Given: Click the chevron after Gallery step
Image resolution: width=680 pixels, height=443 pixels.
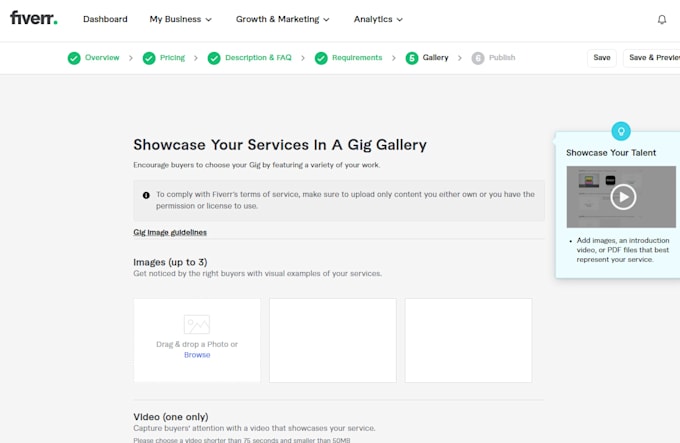Looking at the screenshot, I should point(460,58).
